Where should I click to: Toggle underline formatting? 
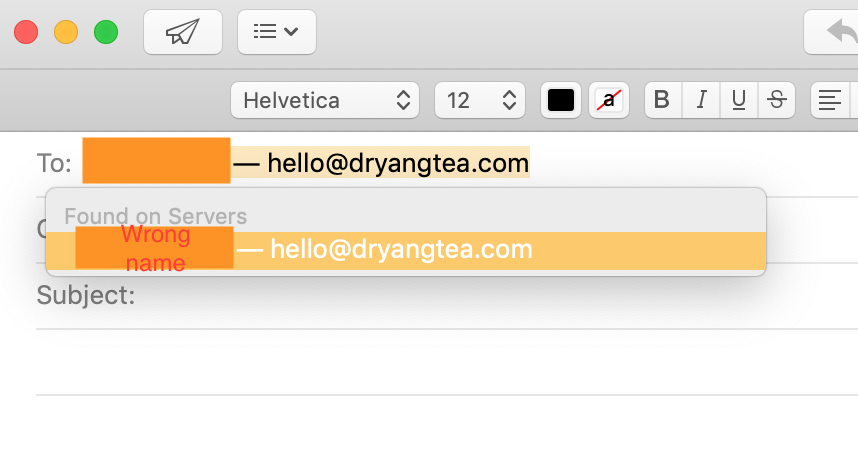click(739, 100)
